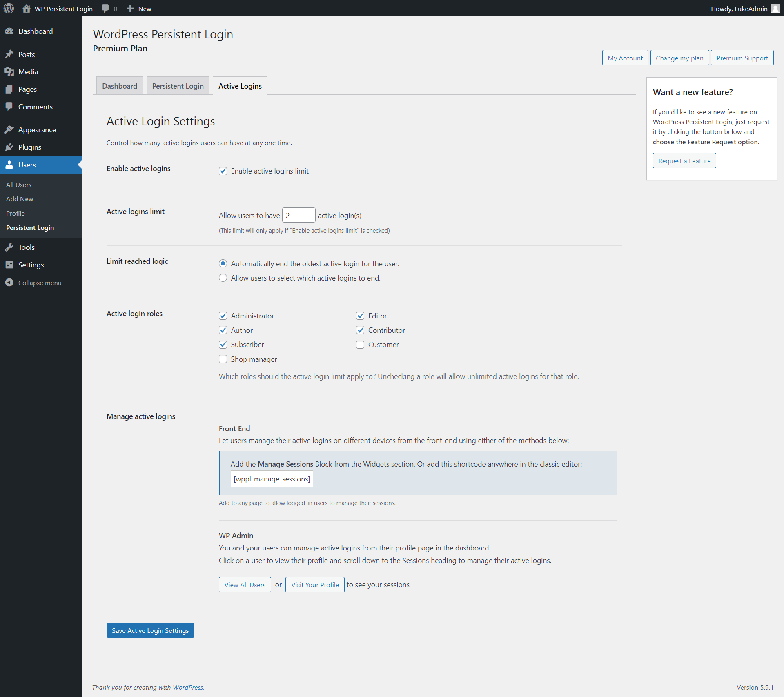Switch to the Persistent Login tab
Viewport: 784px width, 697px height.
point(178,86)
